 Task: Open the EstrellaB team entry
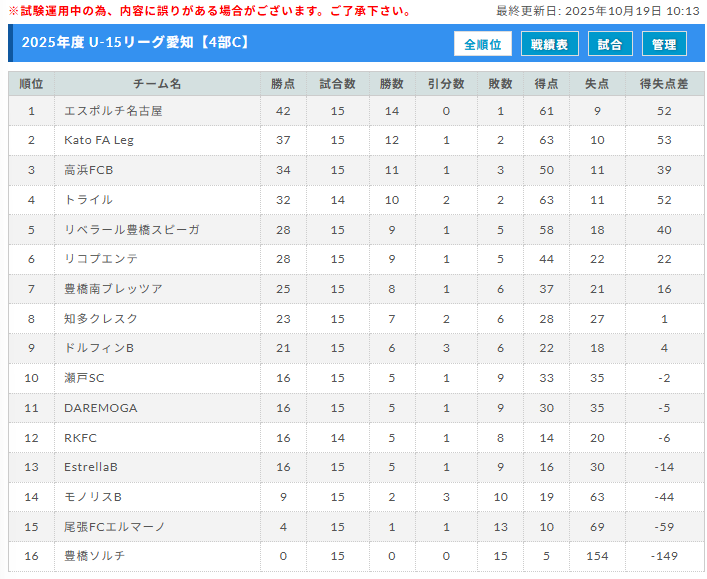coord(90,467)
